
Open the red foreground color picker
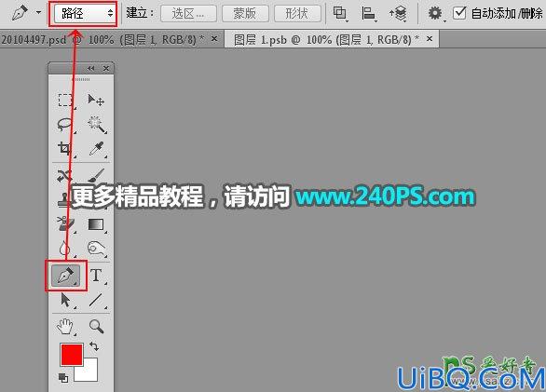(72, 355)
